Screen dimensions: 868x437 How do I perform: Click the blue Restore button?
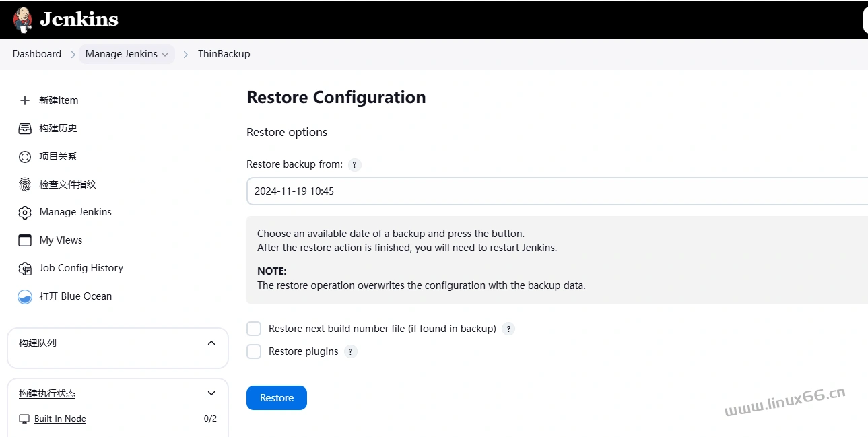(x=277, y=398)
